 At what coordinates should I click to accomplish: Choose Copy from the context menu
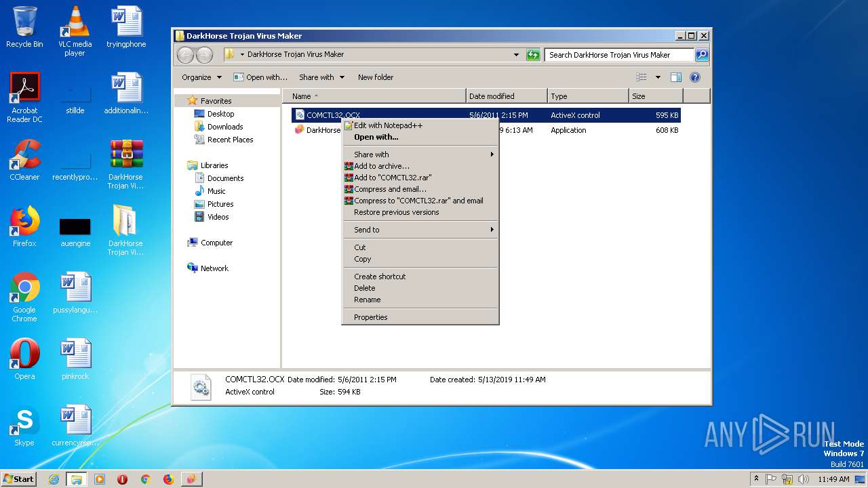click(420, 259)
